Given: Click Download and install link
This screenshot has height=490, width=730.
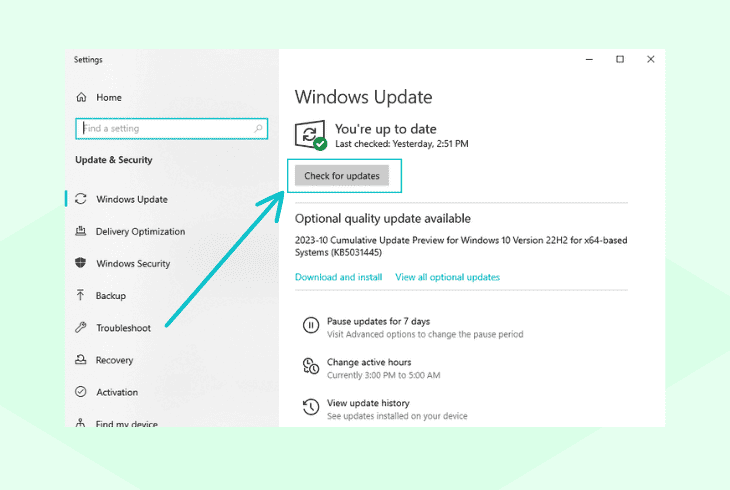Looking at the screenshot, I should 338,277.
